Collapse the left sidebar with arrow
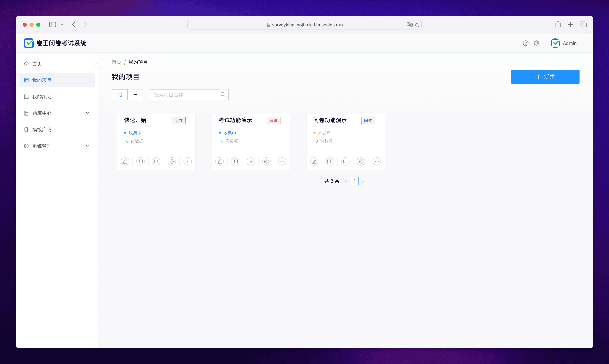 [98, 63]
